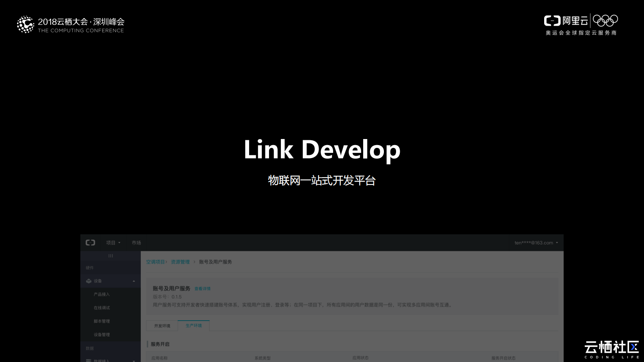Click the 2018云栖大会 conference logo icon
Image resolution: width=644 pixels, height=362 pixels.
(x=25, y=24)
